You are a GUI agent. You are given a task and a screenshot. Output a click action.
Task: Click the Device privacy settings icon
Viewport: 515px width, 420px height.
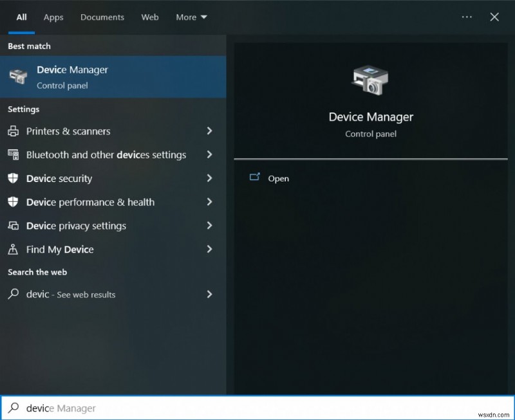(13, 225)
